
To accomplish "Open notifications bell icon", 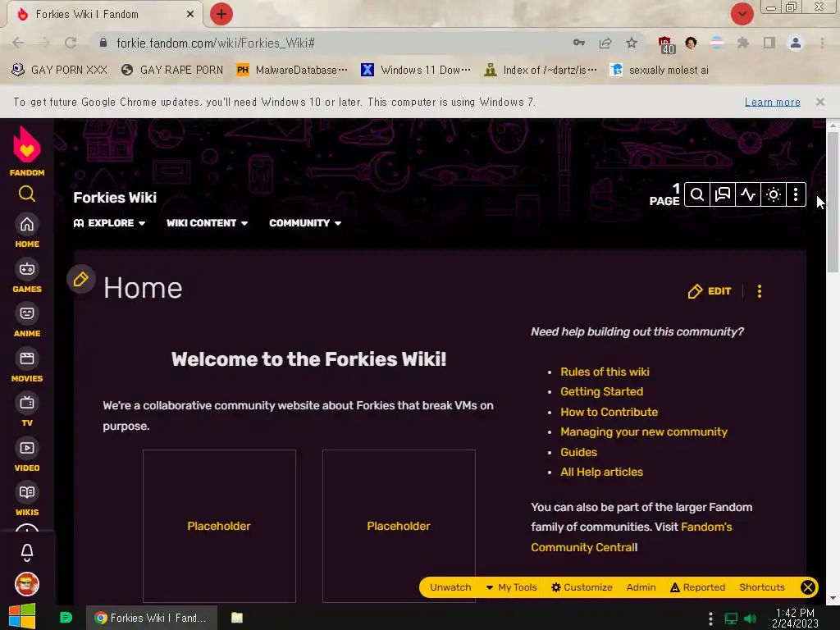I will (27, 552).
